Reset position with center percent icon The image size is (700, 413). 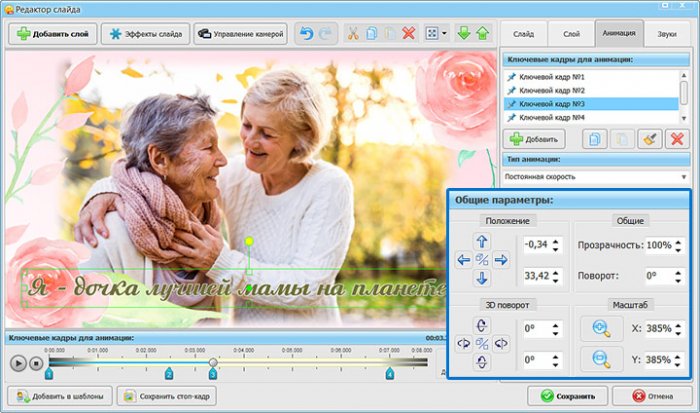(x=482, y=260)
